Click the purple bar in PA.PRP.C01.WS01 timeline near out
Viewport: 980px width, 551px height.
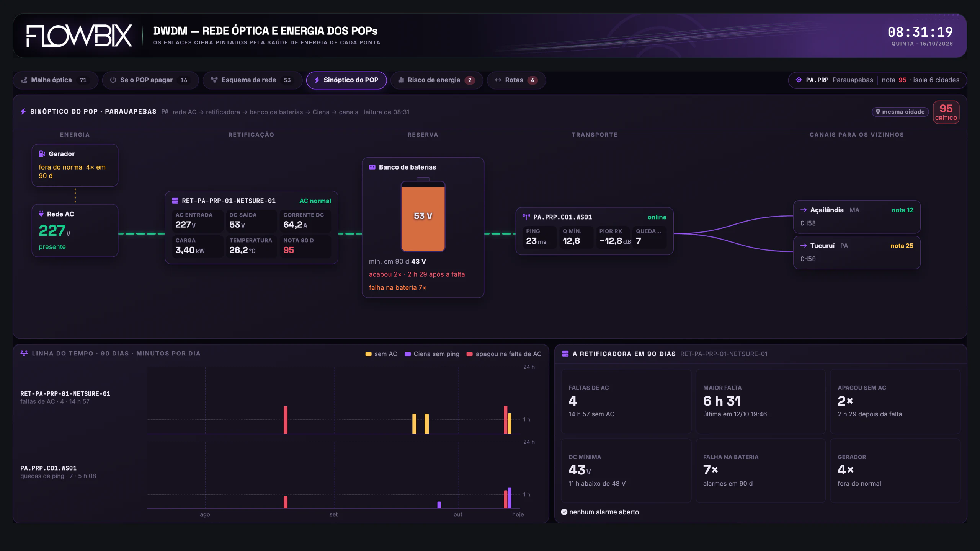[439, 505]
